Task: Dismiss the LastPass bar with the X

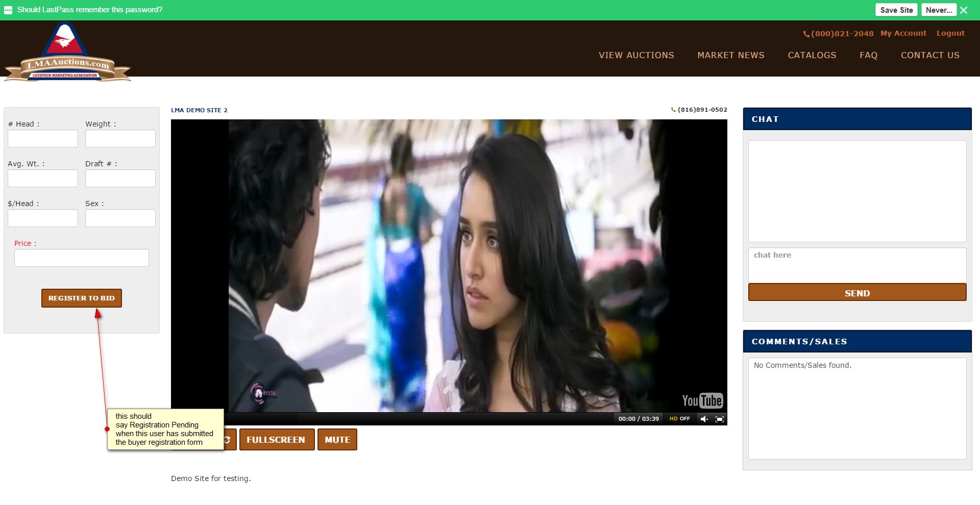Action: (x=964, y=10)
